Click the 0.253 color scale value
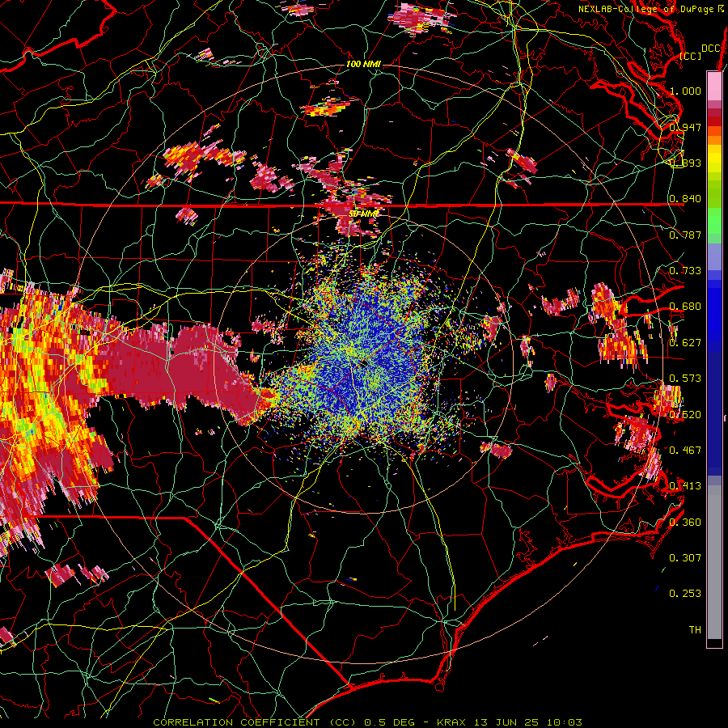 tap(685, 594)
